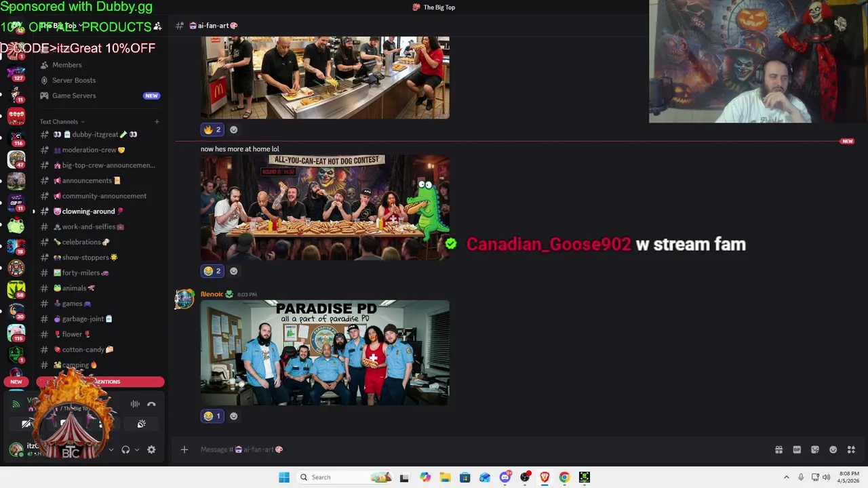
Task: Show hidden system tray icons chevron
Action: coord(786,477)
